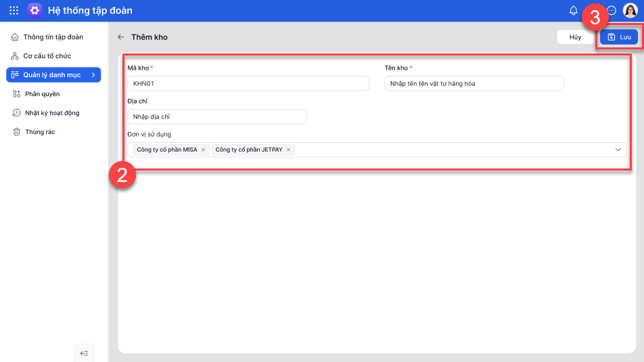Open Nhật ký hoạt động page
This screenshot has width=644, height=362.
click(x=52, y=113)
